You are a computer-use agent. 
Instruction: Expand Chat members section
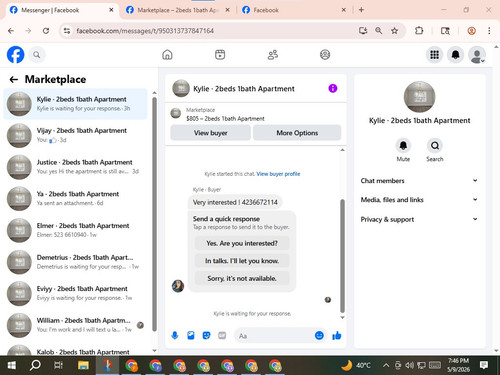tap(419, 181)
